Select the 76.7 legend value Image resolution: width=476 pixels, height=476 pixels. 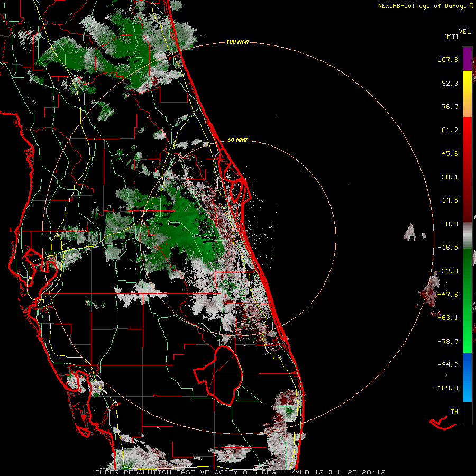click(x=450, y=106)
